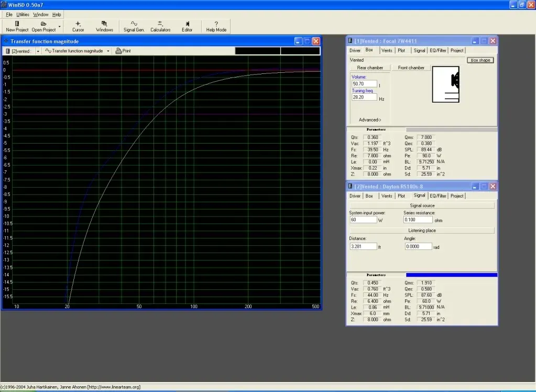Click the Transfer function magnitude window title icon
This screenshot has width=536, height=392.
point(6,41)
